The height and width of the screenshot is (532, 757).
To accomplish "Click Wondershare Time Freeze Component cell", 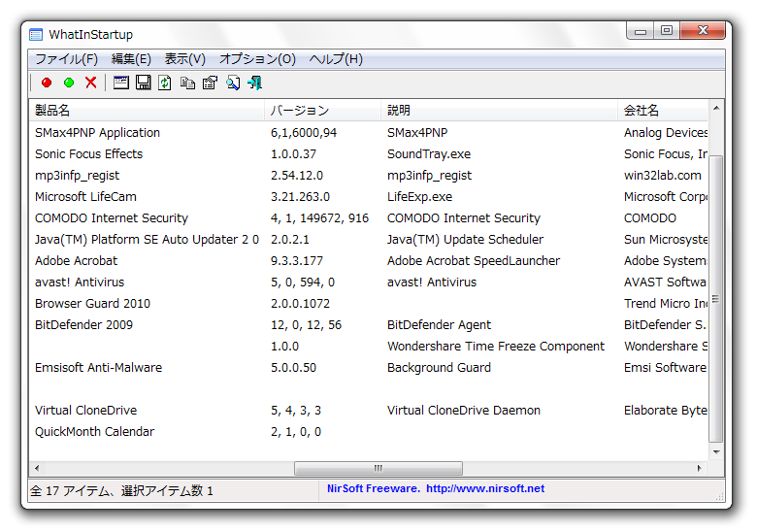I will click(496, 347).
